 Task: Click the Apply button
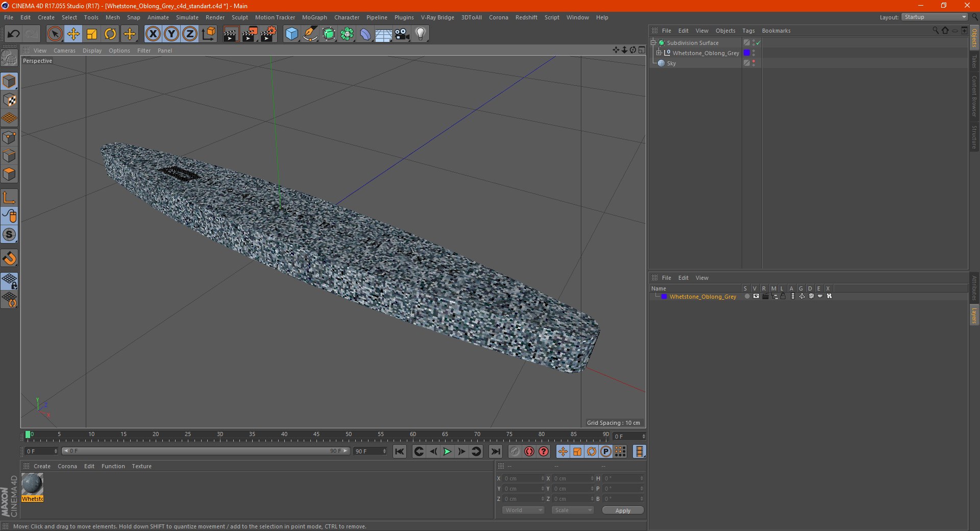[623, 510]
